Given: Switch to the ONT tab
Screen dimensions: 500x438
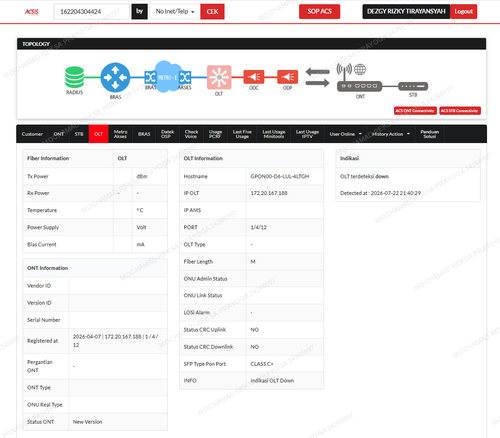Looking at the screenshot, I should coord(59,134).
